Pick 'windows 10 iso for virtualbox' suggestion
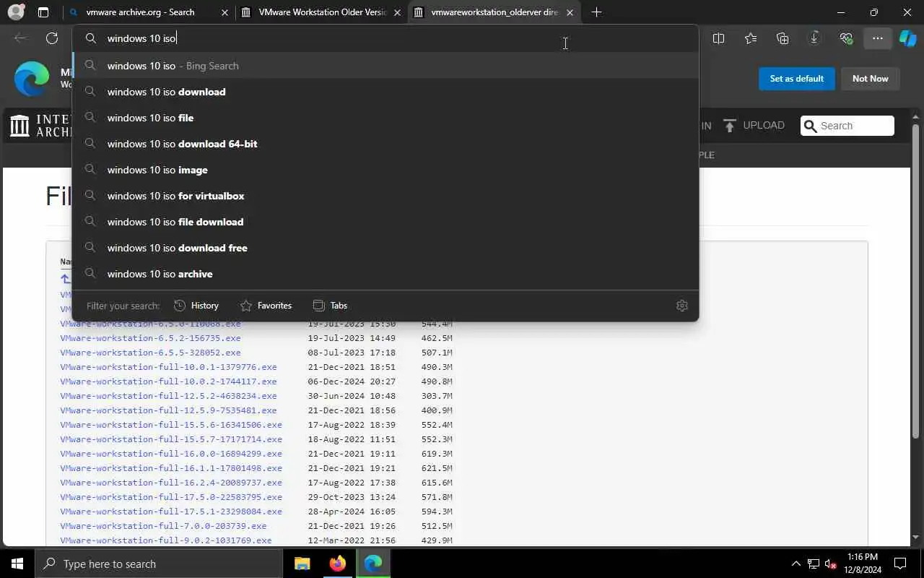This screenshot has width=924, height=578. pos(385,196)
